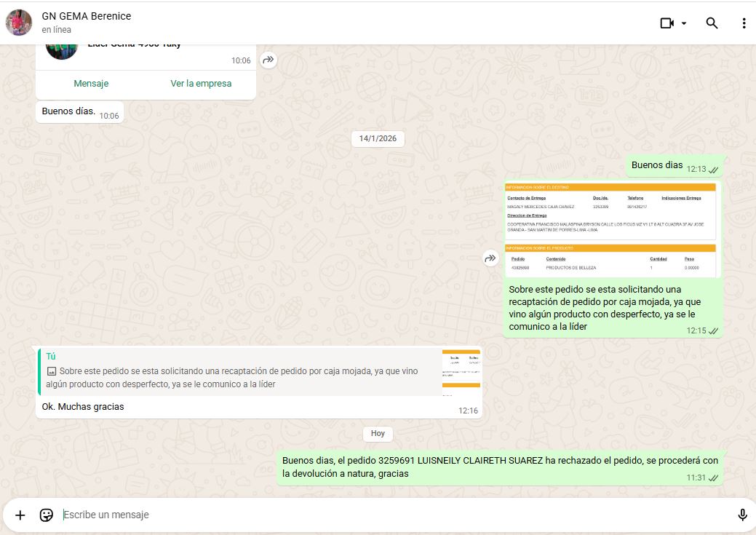
Task: Forward the order information image message
Action: click(490, 258)
